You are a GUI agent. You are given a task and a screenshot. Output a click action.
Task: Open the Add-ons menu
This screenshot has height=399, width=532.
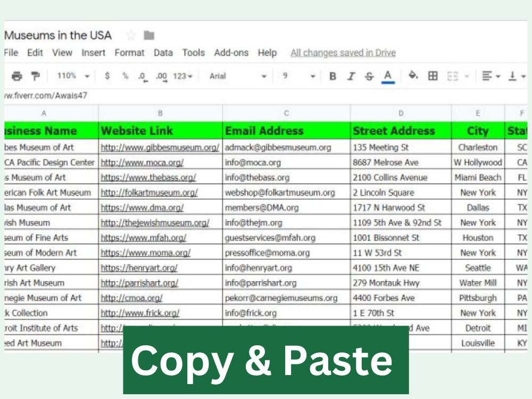point(231,53)
